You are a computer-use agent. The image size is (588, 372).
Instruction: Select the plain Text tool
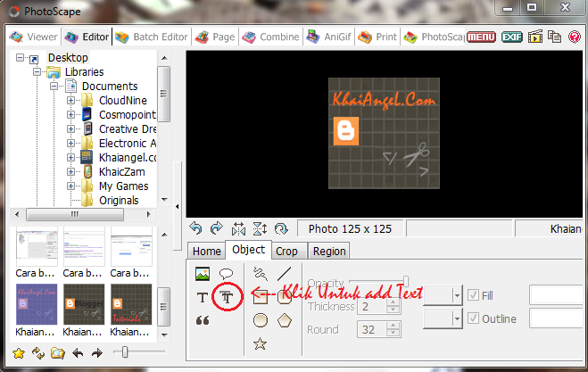pos(203,298)
